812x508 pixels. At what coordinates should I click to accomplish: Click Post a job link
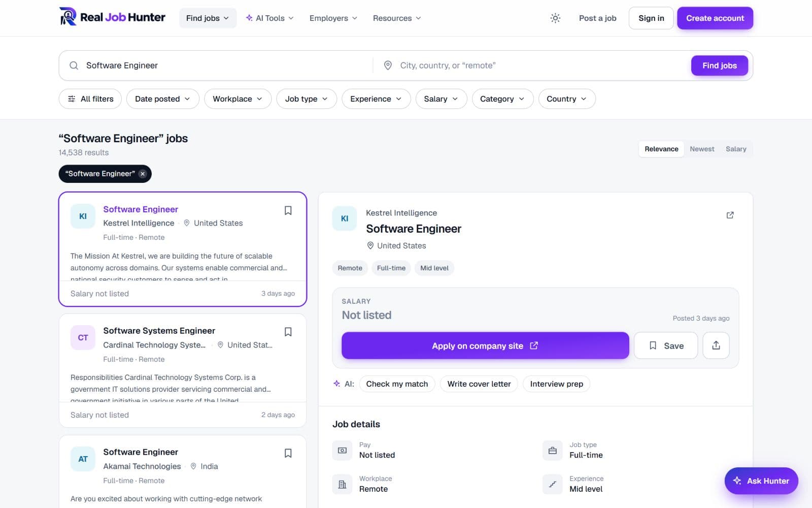pos(597,18)
